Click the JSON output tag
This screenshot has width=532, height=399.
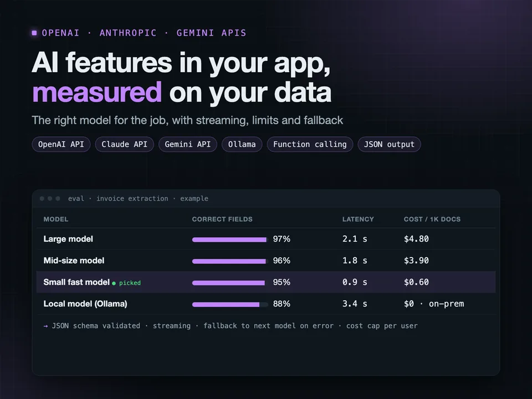coord(389,144)
